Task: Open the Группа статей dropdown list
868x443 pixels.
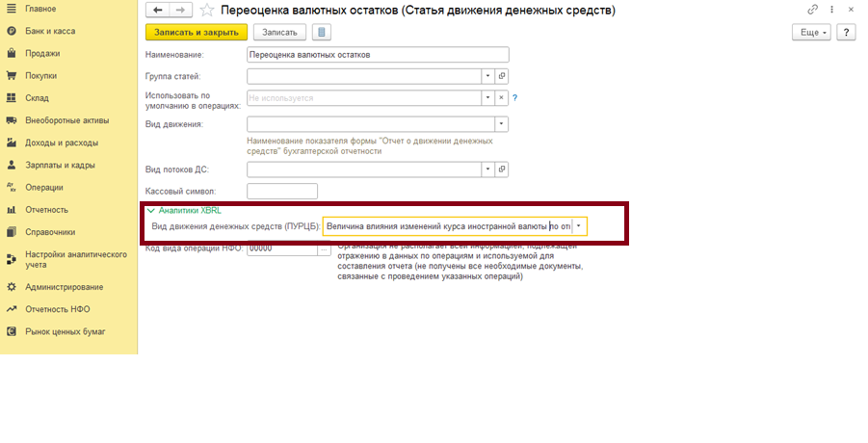Action: [x=487, y=75]
